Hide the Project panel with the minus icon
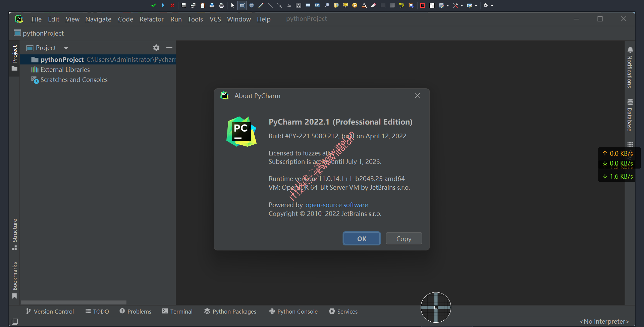Image resolution: width=644 pixels, height=327 pixels. point(169,48)
